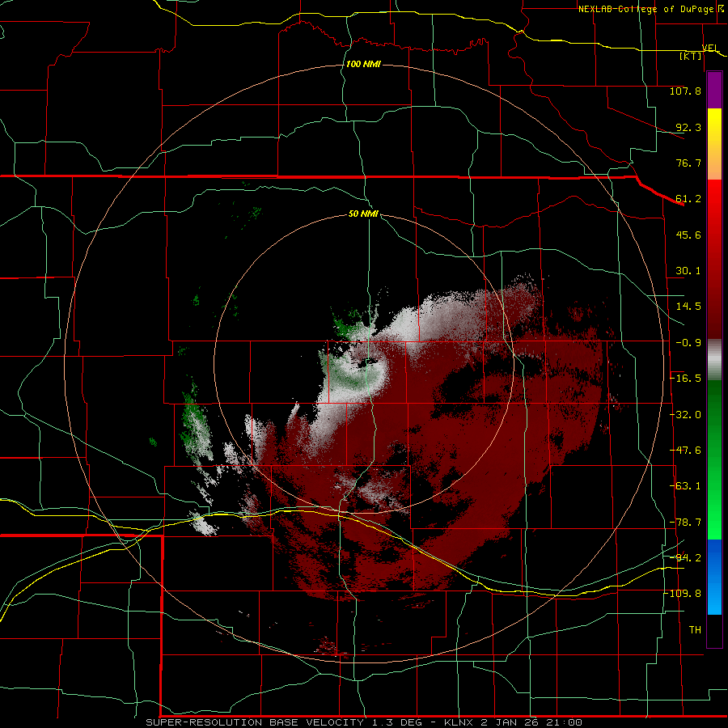Click the -94.2 value on velocity scale
This screenshot has height=728, width=728.
coord(685,557)
